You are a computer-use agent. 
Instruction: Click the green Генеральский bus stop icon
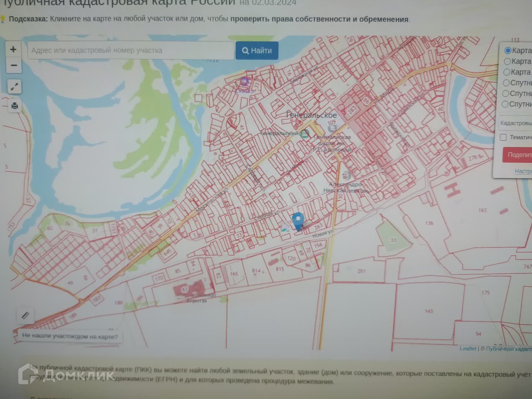pos(305,134)
